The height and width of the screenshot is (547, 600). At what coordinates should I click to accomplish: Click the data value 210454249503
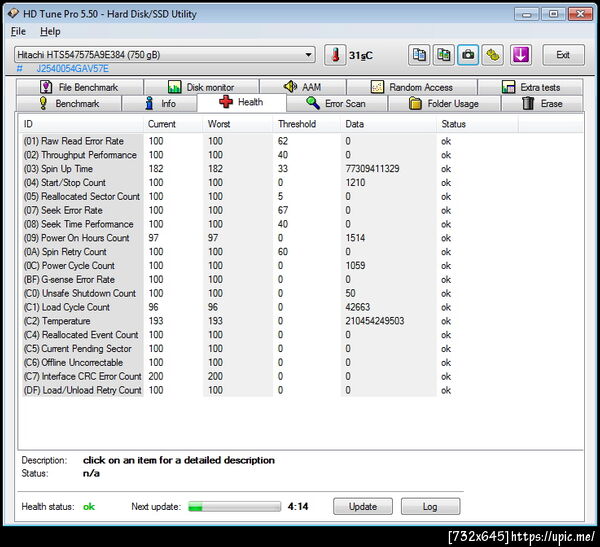[x=375, y=321]
